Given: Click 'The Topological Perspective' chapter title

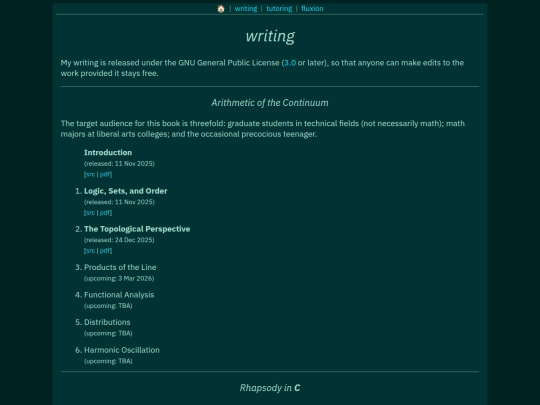Looking at the screenshot, I should click(137, 229).
